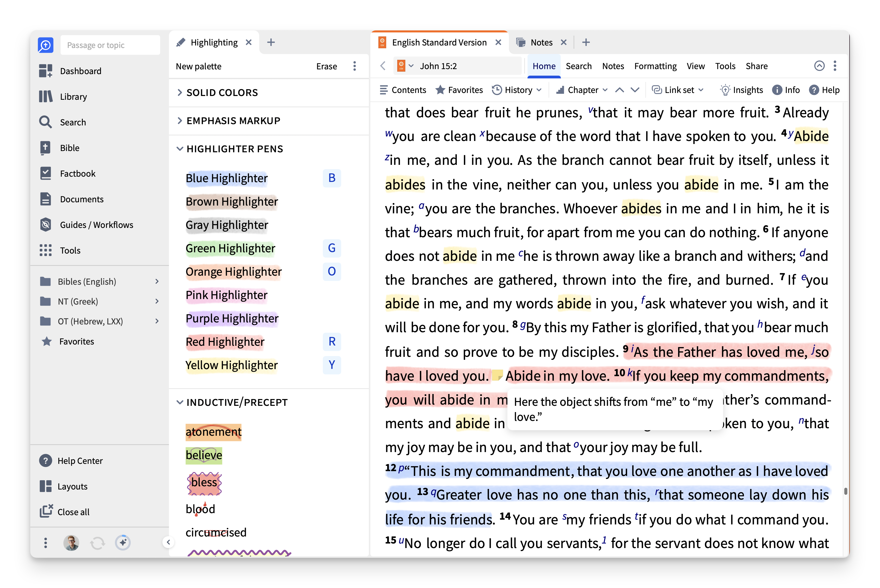Open the Contents pane
This screenshot has height=588, width=880.
point(403,90)
